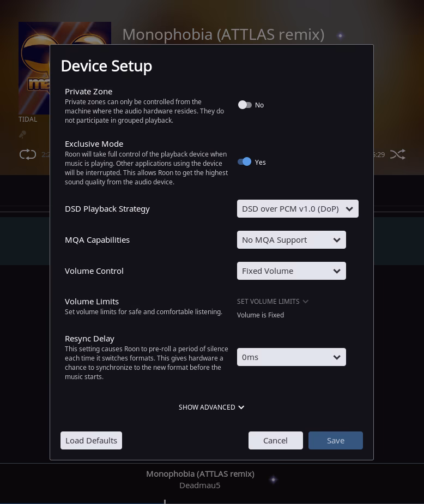The image size is (424, 504).
Task: Click the Deadmau5 artist link in footer
Action: click(x=200, y=485)
